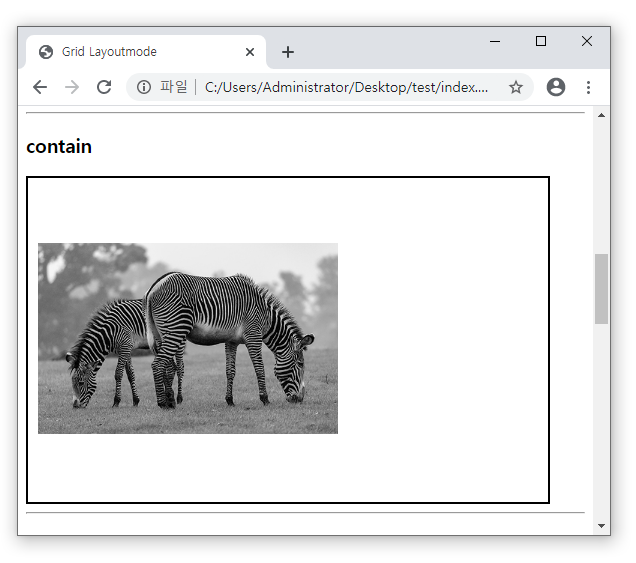
Task: Click the address bar URL text
Action: coord(346,87)
